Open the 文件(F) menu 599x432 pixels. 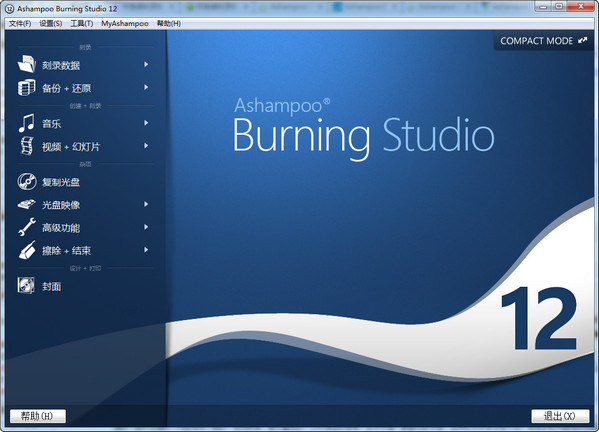(x=20, y=24)
